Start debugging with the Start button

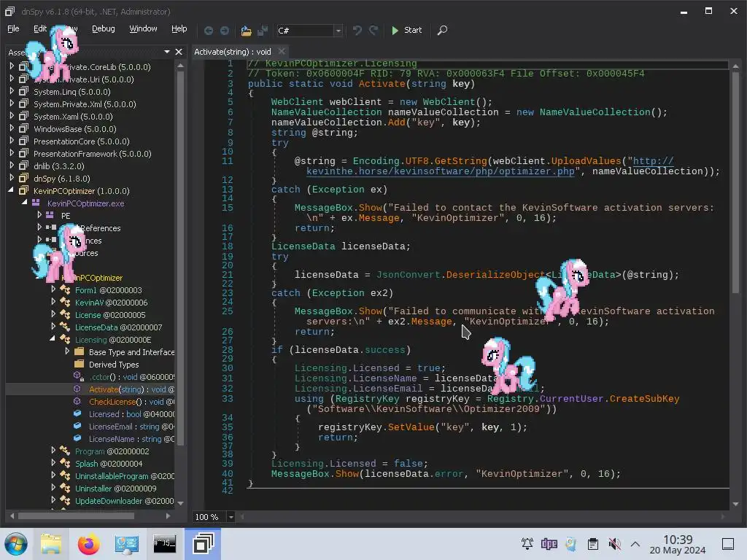pos(406,30)
